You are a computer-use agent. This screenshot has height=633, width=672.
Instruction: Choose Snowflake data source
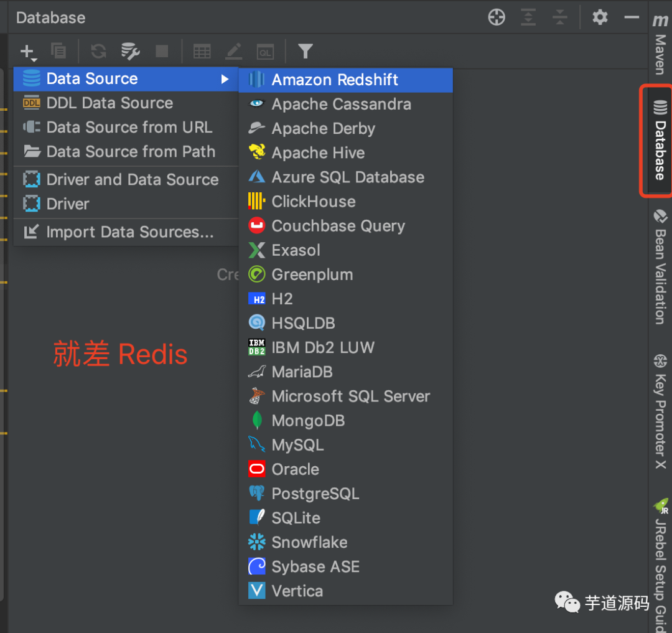345,542
